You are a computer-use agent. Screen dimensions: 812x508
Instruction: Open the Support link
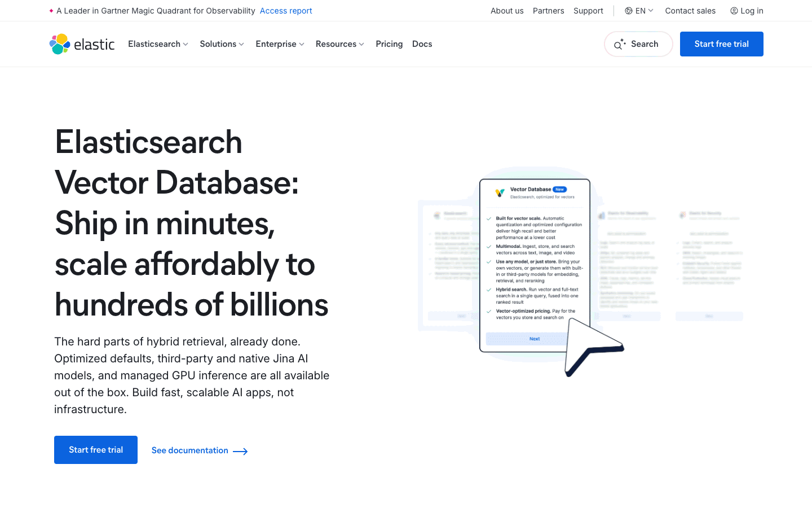click(588, 11)
